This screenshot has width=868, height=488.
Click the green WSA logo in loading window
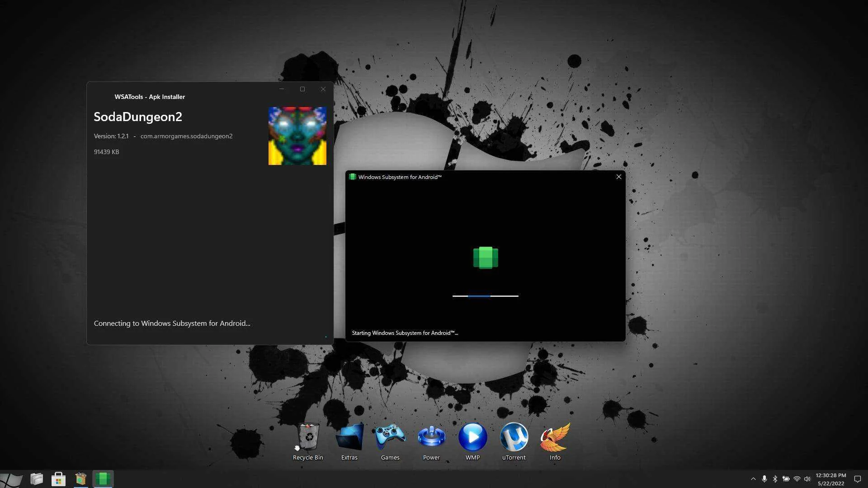click(486, 258)
